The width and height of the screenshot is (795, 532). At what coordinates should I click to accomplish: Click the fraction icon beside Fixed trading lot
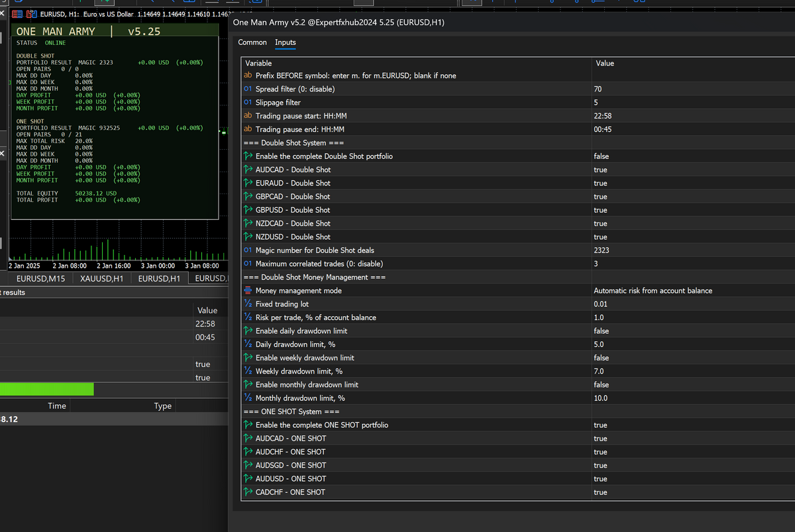(x=248, y=304)
